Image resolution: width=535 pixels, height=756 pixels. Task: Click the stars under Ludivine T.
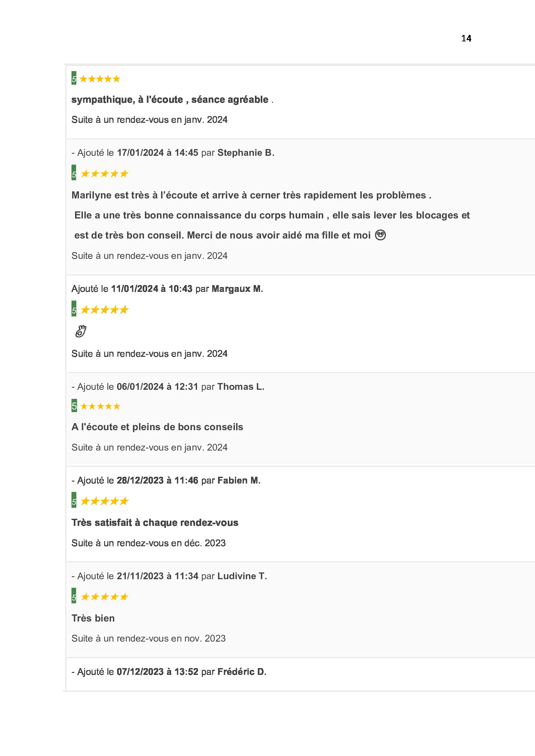tap(104, 597)
